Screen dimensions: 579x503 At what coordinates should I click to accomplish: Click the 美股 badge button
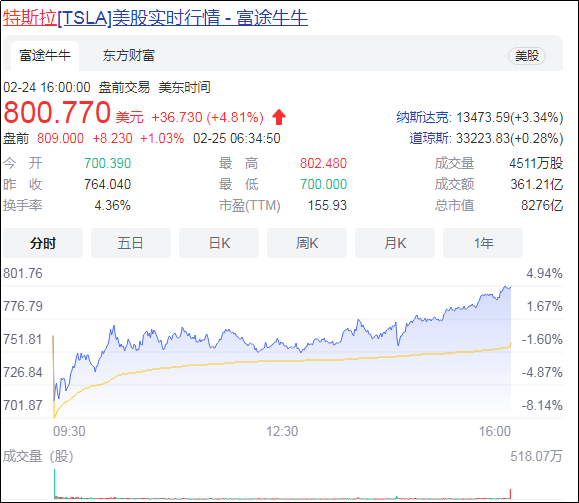click(x=527, y=56)
